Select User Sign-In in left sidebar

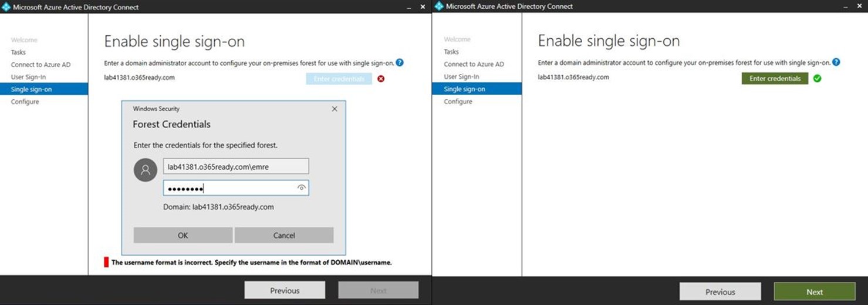28,77
